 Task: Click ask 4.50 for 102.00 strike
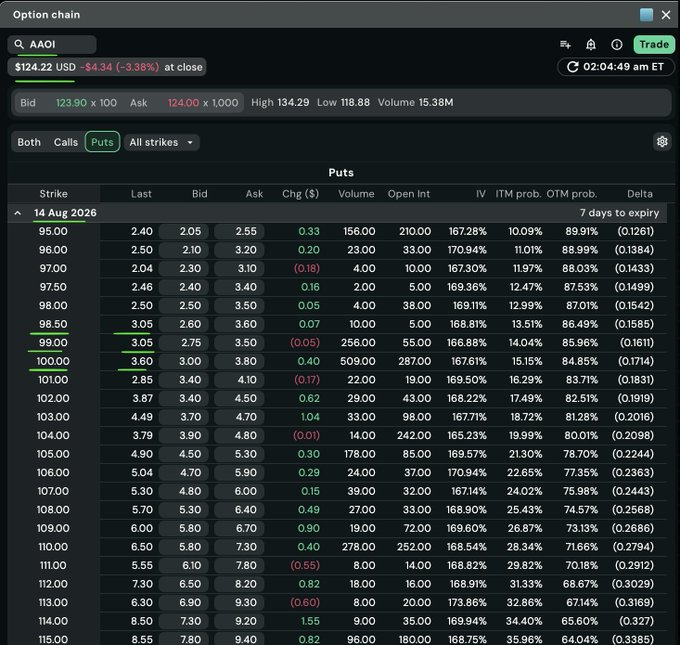tap(239, 398)
